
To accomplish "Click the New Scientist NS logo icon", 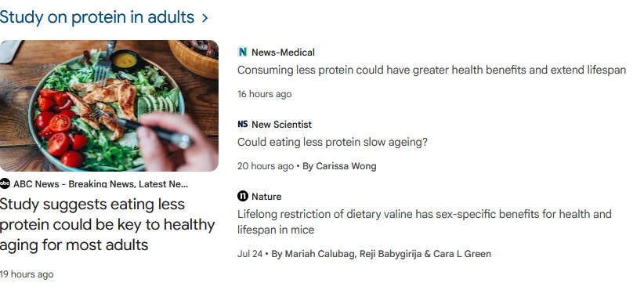I will pos(243,124).
